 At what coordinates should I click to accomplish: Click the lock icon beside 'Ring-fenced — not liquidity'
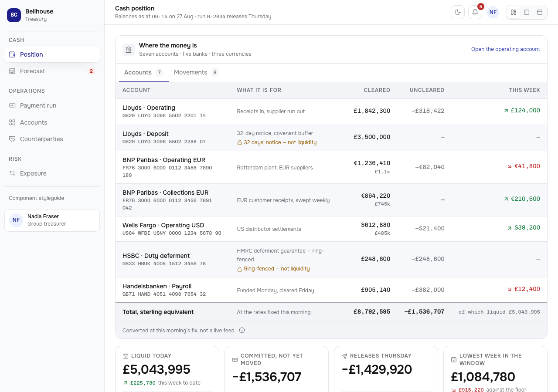coord(239,269)
